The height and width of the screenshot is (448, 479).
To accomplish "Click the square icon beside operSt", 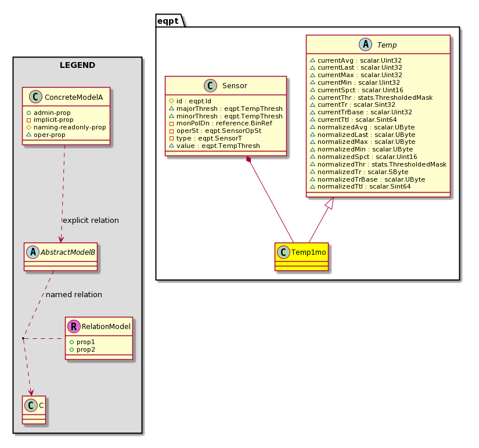I will click(171, 131).
